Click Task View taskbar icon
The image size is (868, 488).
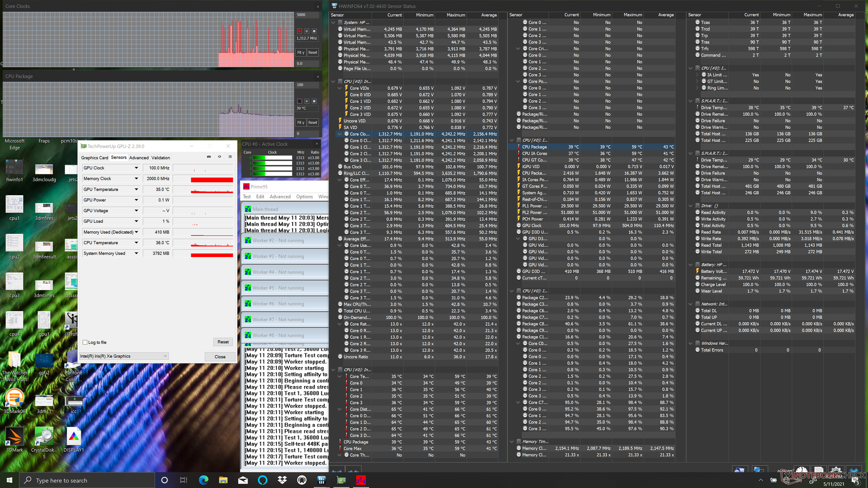coord(184,480)
